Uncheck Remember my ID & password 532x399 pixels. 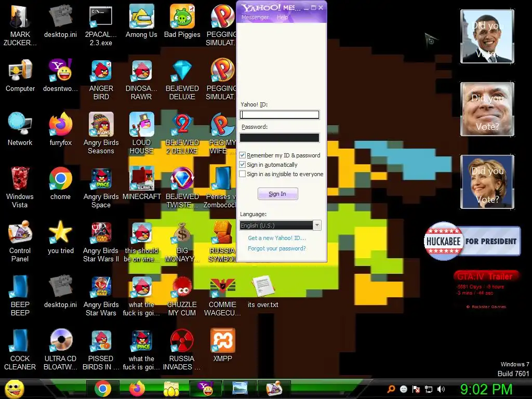click(243, 155)
